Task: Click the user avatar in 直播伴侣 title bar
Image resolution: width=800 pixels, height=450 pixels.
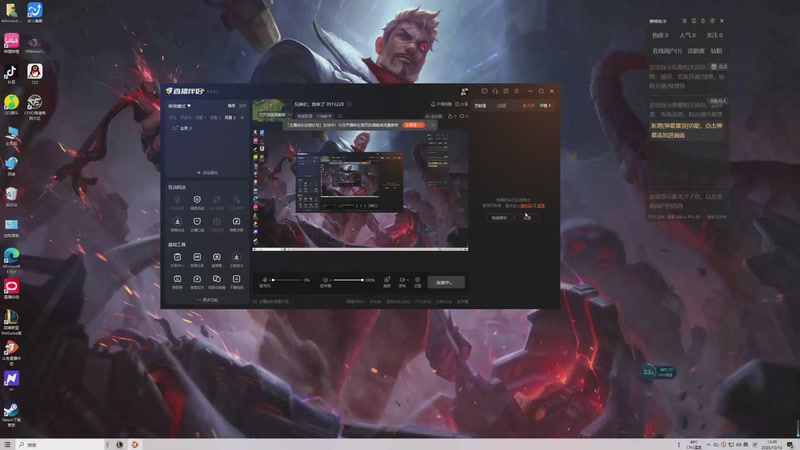Action: (x=464, y=91)
